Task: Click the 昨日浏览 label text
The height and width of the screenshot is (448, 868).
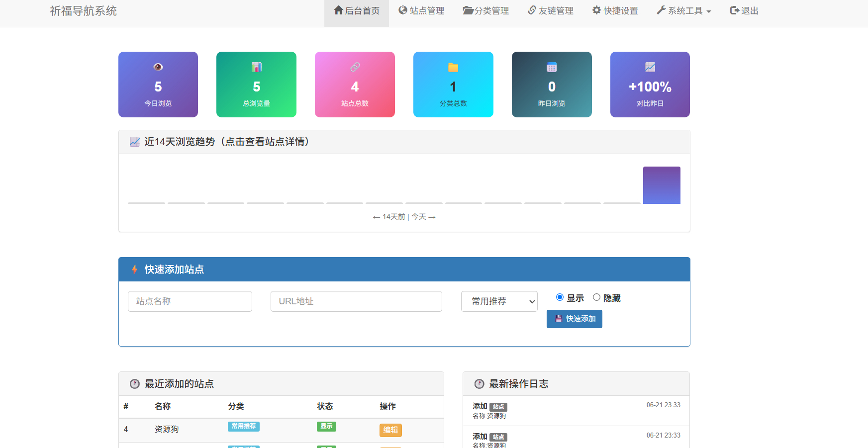Action: [552, 103]
